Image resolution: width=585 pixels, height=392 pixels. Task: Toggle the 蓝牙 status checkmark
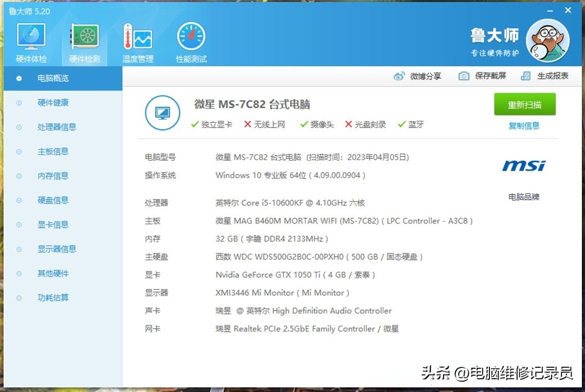point(401,124)
